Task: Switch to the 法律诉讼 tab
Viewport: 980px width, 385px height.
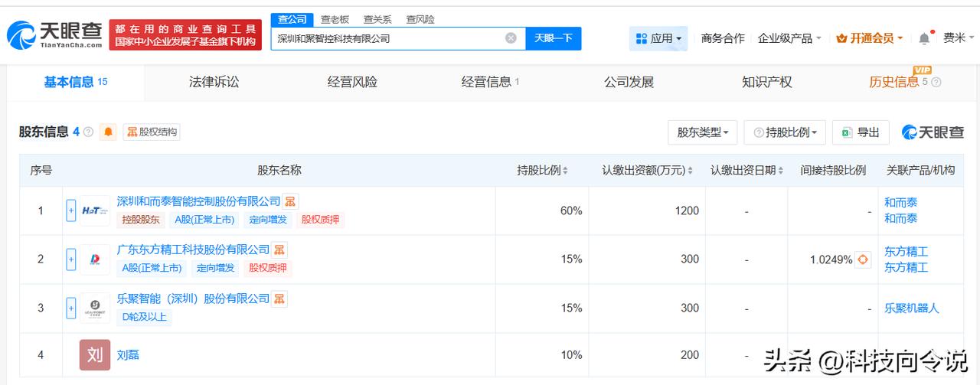Action: click(214, 82)
